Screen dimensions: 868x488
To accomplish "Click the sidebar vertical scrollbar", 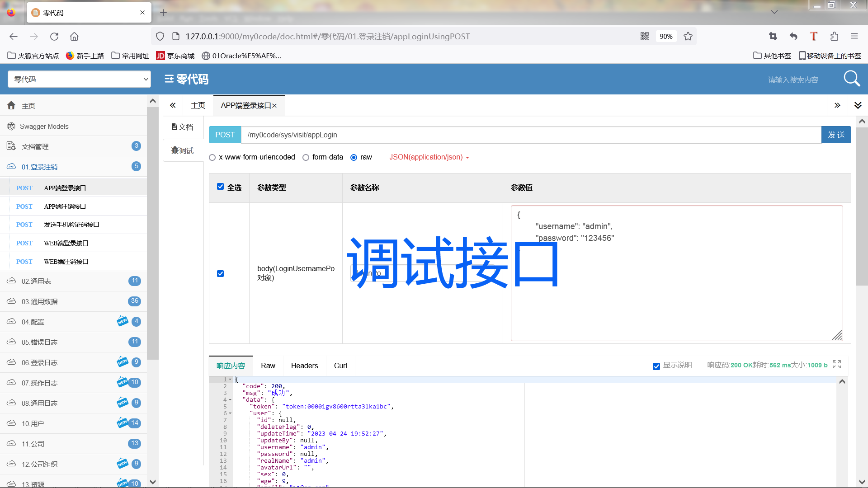I will tap(153, 233).
